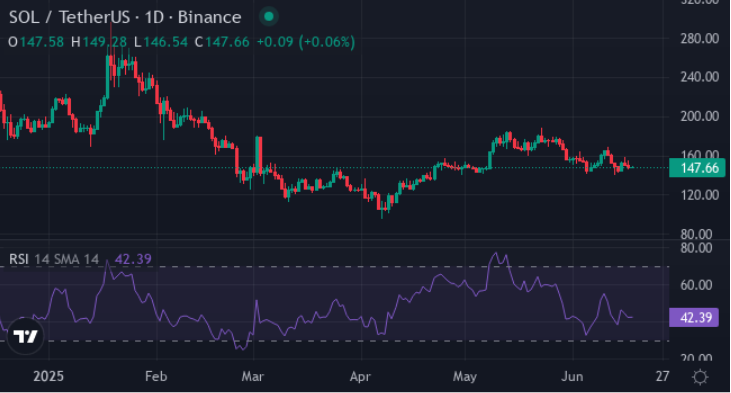Select the Feb time axis label
731x393 pixels.
[156, 376]
